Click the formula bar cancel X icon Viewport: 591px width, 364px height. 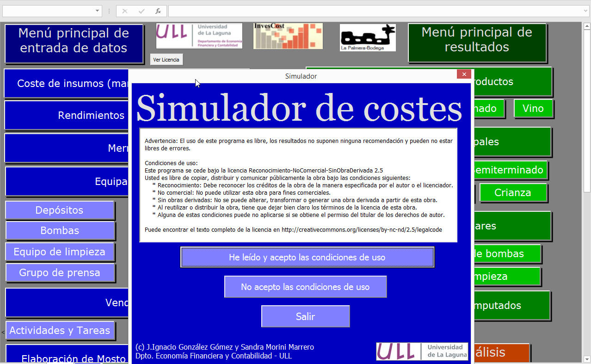pos(124,11)
